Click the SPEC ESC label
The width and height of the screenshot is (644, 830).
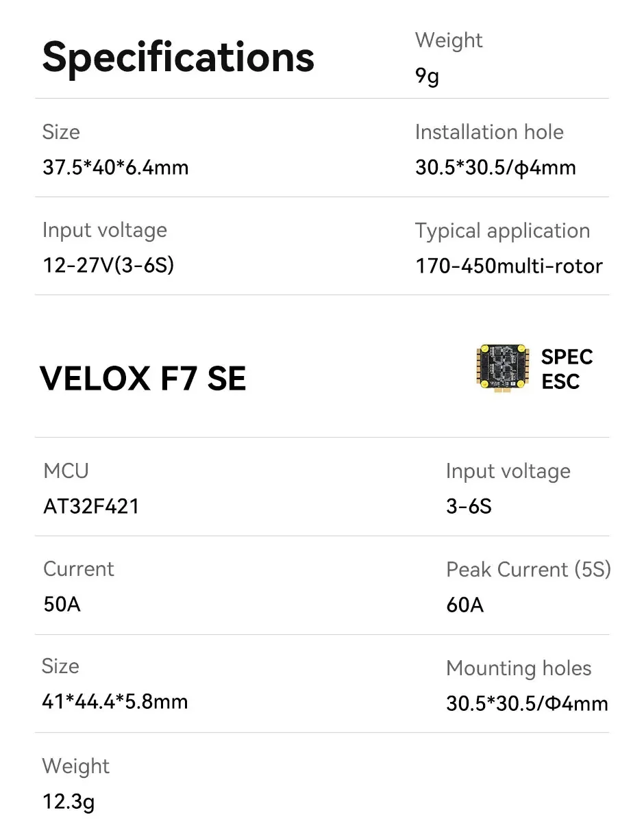coord(567,369)
